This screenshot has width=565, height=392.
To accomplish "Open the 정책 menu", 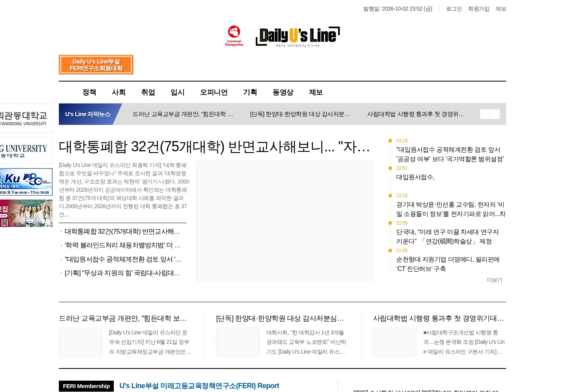I will [x=89, y=93].
